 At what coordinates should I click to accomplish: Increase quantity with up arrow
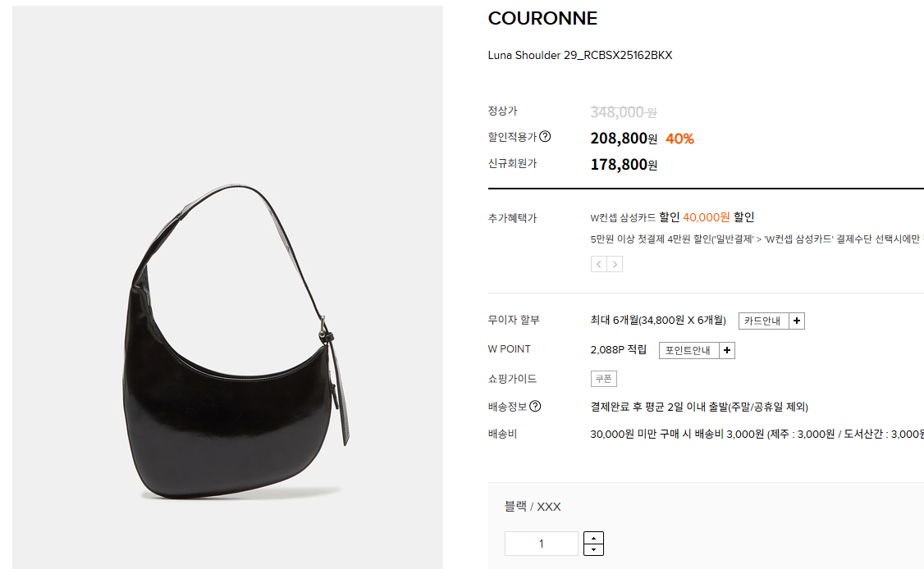point(593,538)
